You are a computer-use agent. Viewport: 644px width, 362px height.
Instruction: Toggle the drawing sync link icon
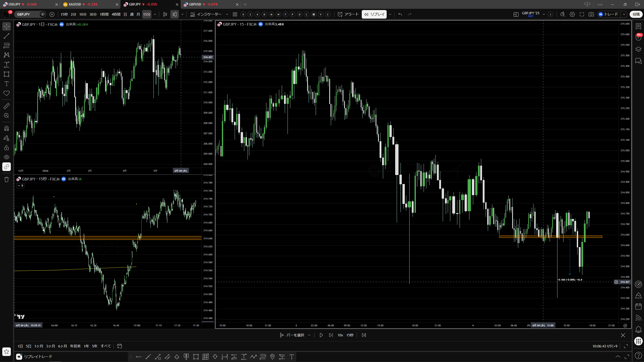tap(7, 167)
